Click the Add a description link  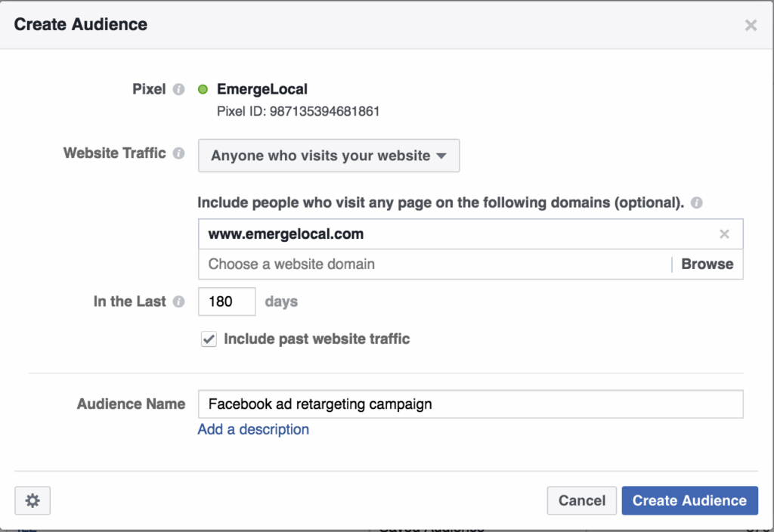(253, 429)
